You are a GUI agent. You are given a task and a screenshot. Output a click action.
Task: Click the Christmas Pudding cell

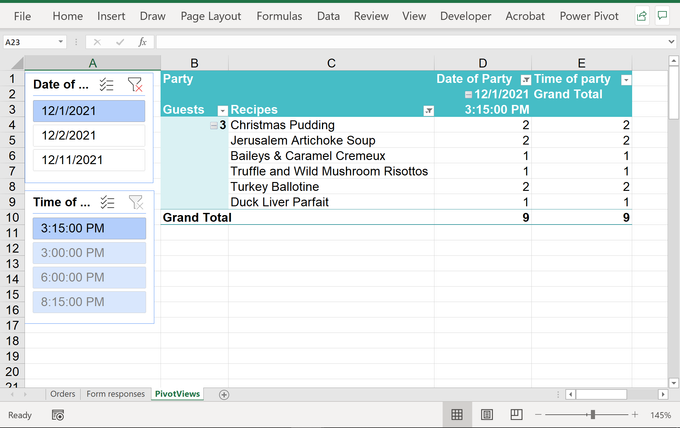point(331,125)
